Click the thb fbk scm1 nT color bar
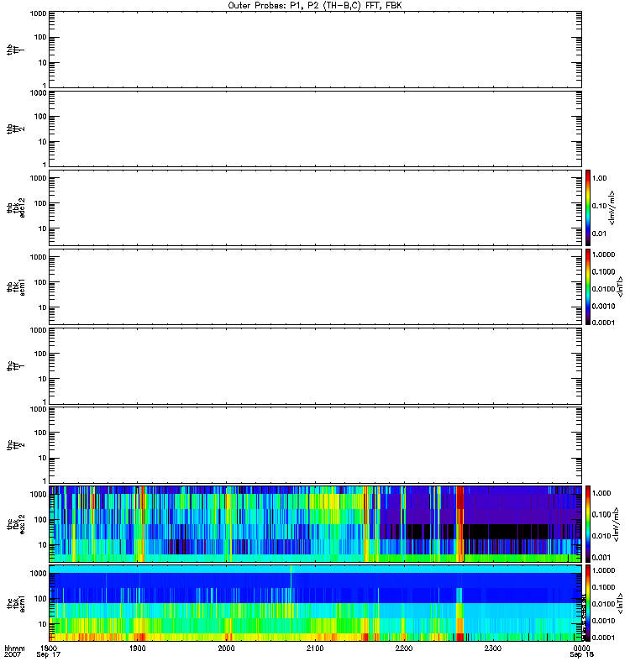Screen dimensions: 630x672 tap(588, 286)
